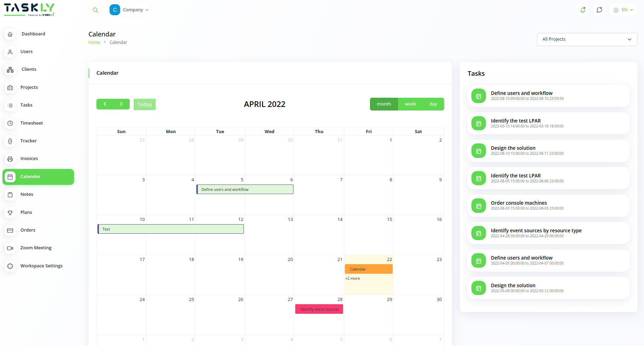Advance to next month arrow

click(121, 104)
